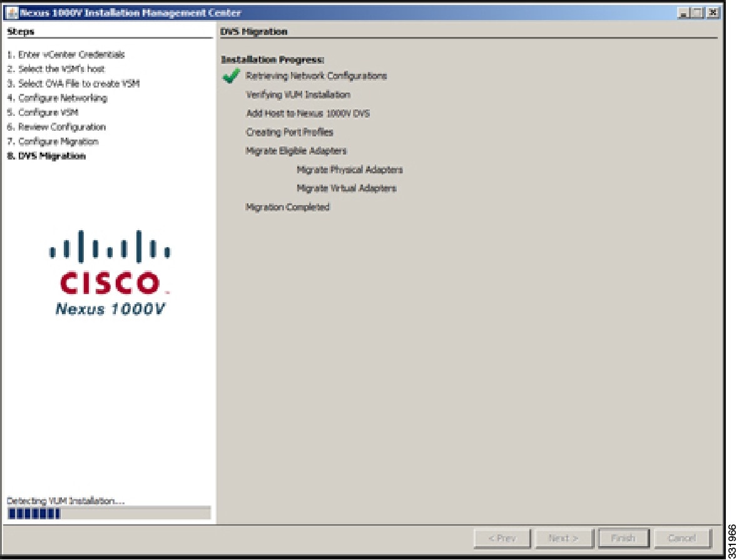
Task: Click the VUM detection progress bar
Action: (x=109, y=513)
